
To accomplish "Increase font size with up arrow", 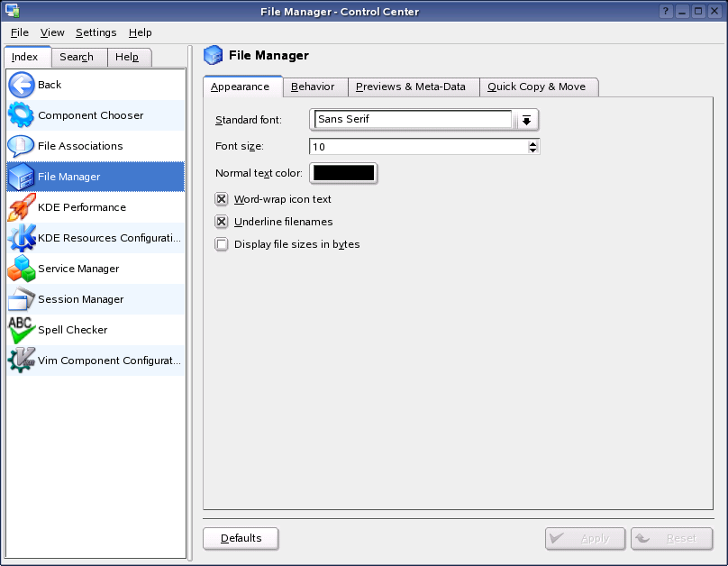I will click(x=532, y=143).
